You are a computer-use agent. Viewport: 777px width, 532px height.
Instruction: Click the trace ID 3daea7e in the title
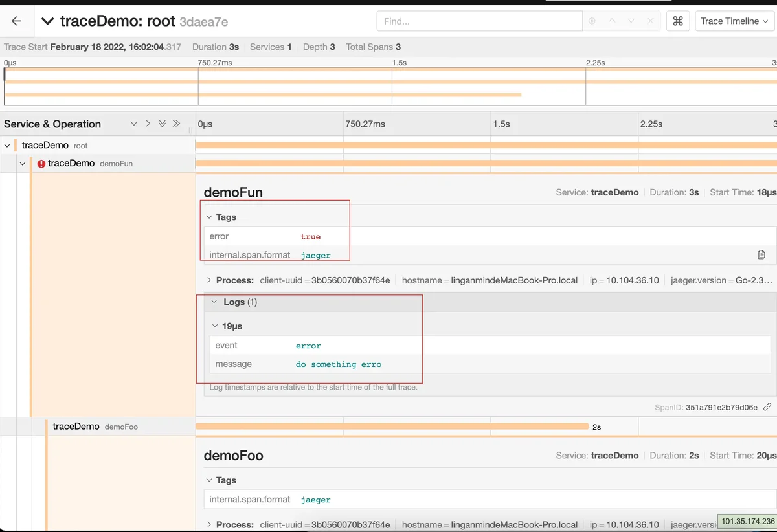click(203, 22)
